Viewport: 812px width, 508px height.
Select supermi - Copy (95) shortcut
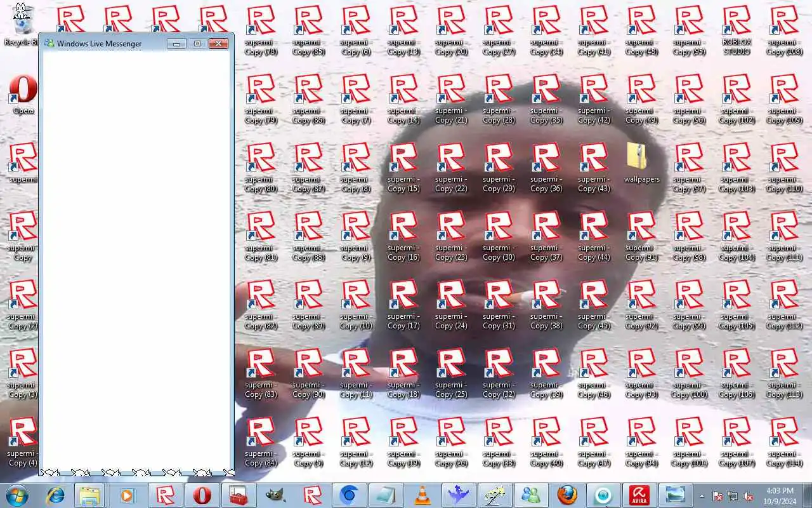tap(690, 30)
